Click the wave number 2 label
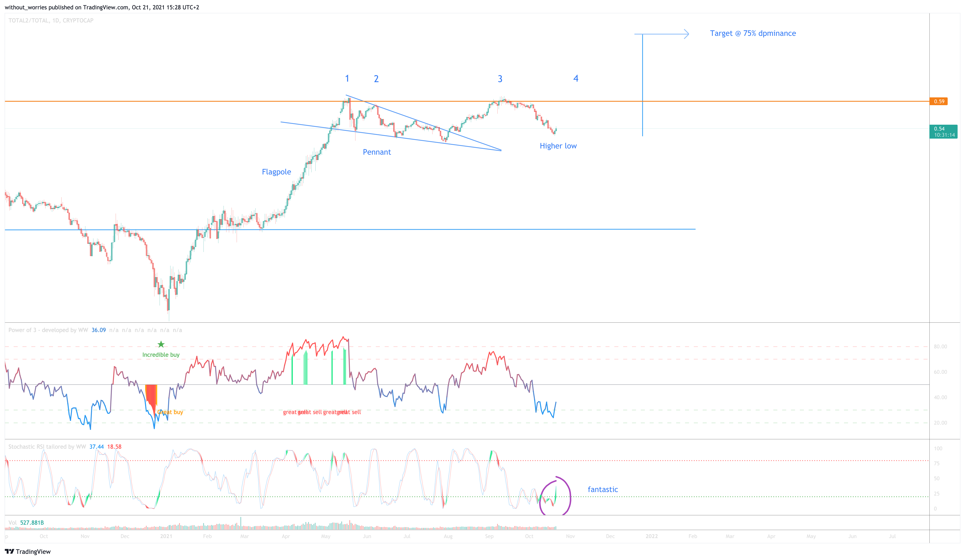This screenshot has height=560, width=965. click(376, 79)
